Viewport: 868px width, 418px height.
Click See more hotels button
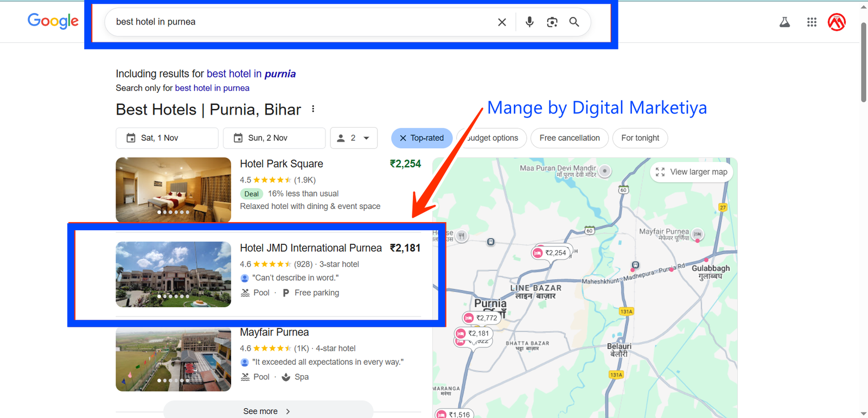click(x=267, y=411)
